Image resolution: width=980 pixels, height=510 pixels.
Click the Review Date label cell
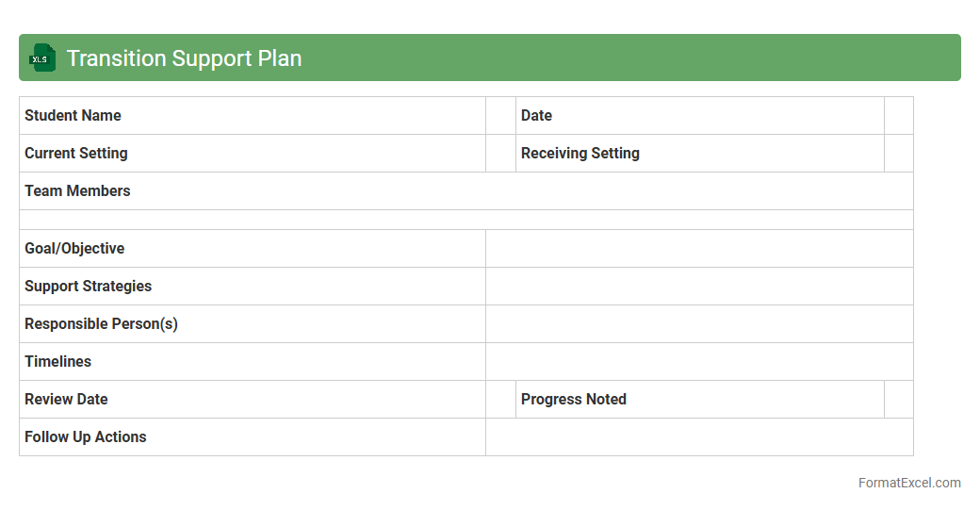[x=252, y=400]
